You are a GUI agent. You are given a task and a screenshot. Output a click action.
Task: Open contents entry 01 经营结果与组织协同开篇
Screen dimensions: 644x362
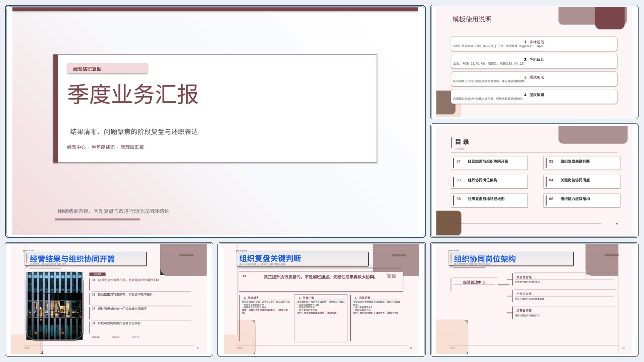point(489,163)
